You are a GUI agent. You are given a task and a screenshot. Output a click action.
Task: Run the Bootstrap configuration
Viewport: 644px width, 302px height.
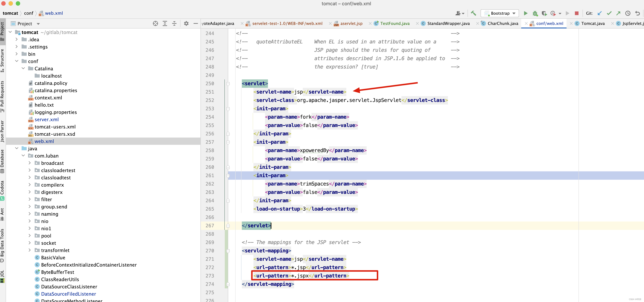coord(526,13)
